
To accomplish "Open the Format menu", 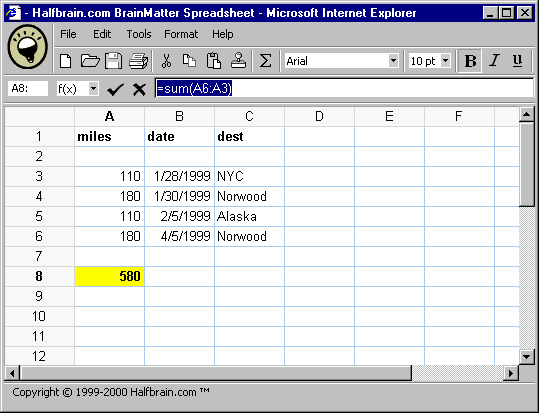I will [x=181, y=34].
